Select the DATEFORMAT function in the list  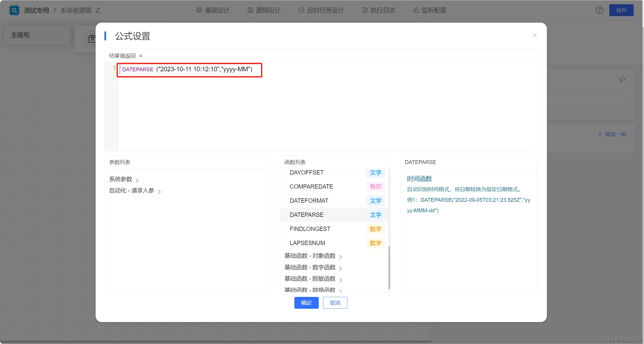[x=309, y=201]
